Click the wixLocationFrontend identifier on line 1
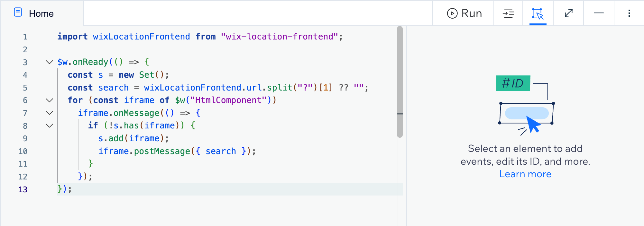Viewport: 644px width, 226px height. pos(142,37)
